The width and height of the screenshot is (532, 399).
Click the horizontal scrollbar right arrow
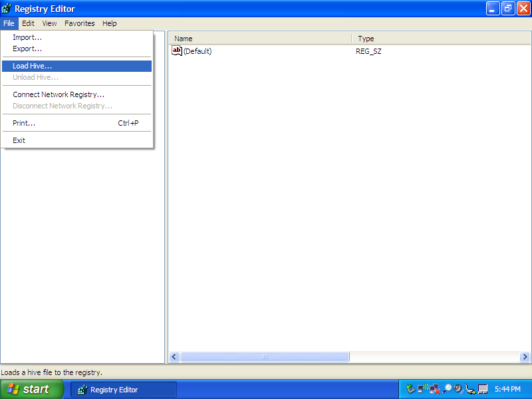coord(525,356)
